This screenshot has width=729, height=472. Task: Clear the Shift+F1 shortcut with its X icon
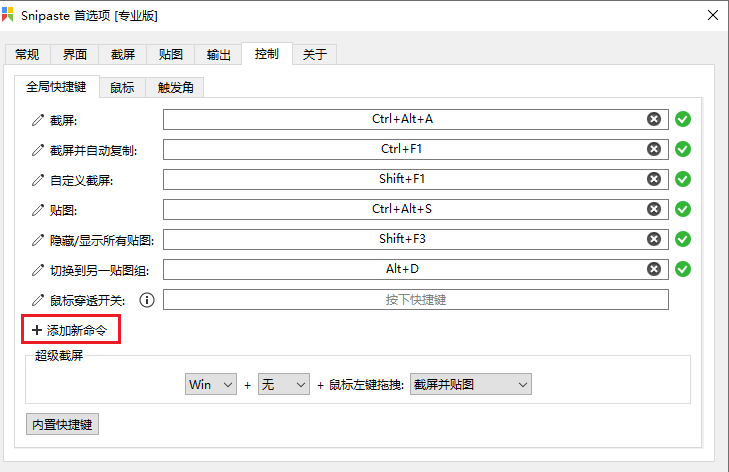point(654,179)
